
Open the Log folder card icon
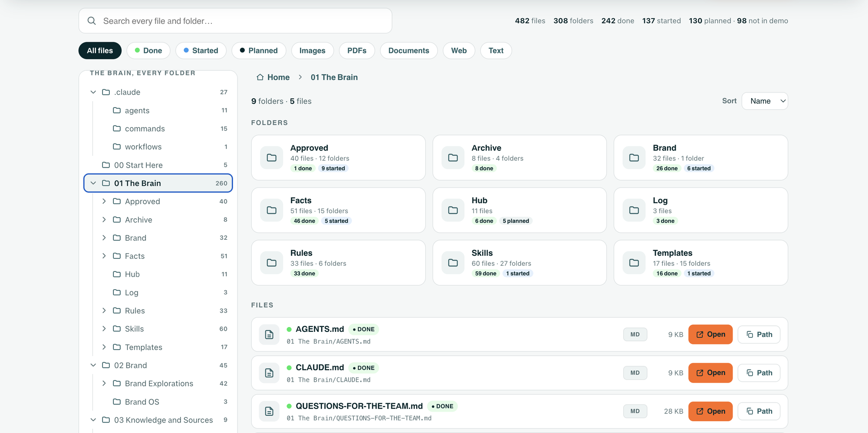(x=634, y=210)
